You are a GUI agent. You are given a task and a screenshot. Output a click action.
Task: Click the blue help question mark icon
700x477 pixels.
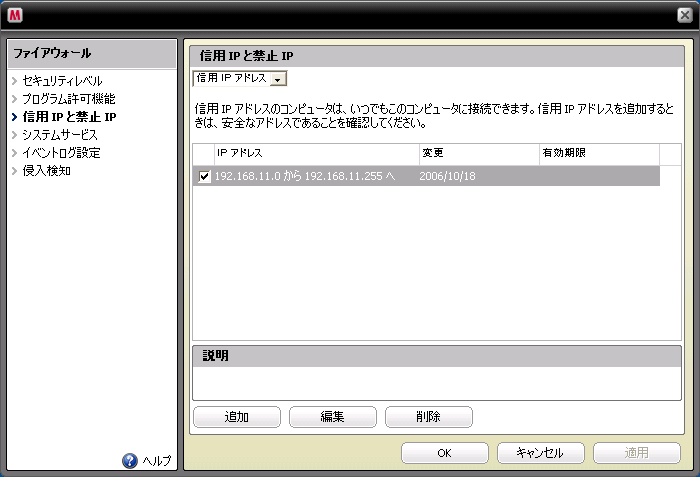point(129,461)
